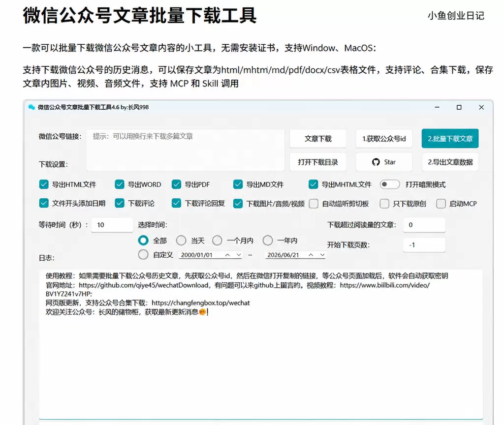This screenshot has width=504, height=425.
Task: Start 2.批量下载文章
Action: coord(450,138)
